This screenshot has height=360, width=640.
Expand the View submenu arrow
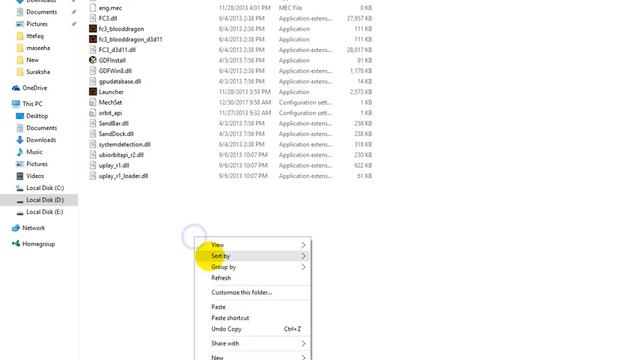click(x=303, y=245)
